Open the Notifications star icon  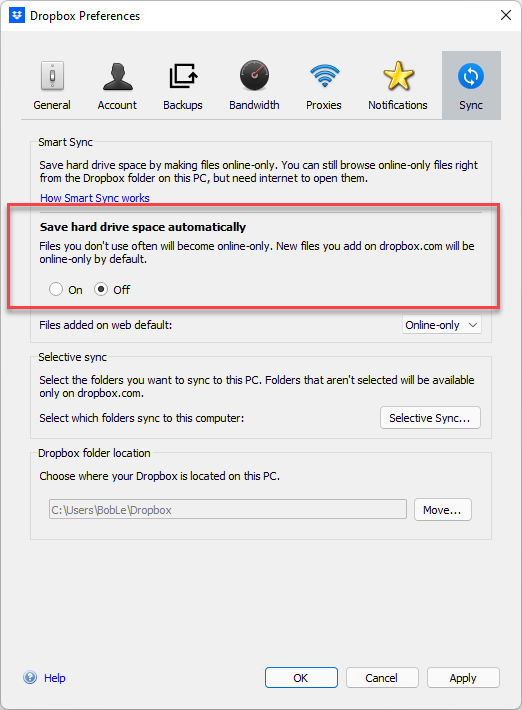[x=398, y=76]
